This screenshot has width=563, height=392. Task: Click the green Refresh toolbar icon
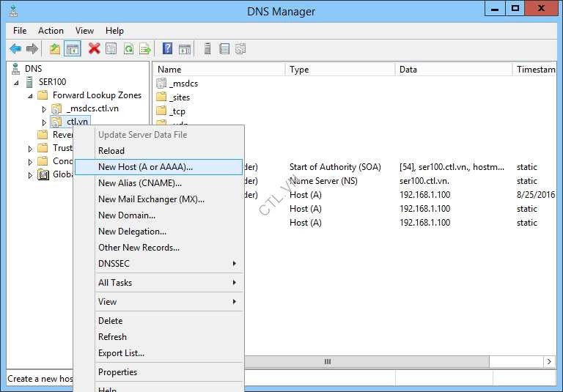coord(128,49)
